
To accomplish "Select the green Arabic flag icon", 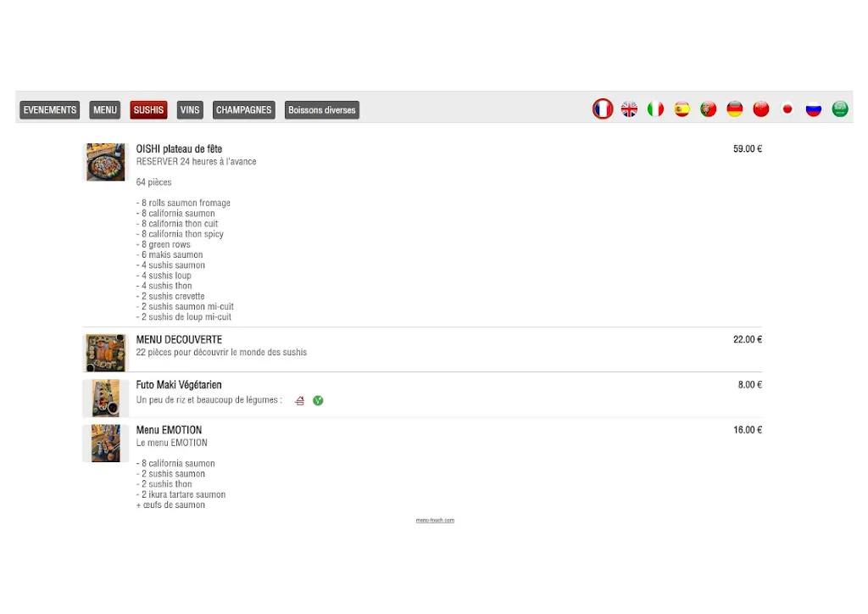I will pyautogui.click(x=840, y=109).
